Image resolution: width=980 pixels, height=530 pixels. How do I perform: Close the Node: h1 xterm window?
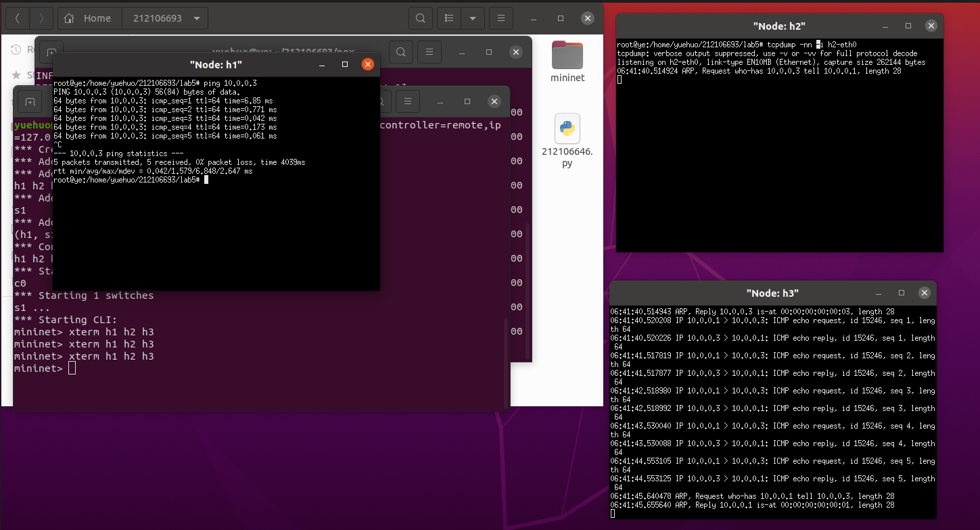tap(368, 64)
